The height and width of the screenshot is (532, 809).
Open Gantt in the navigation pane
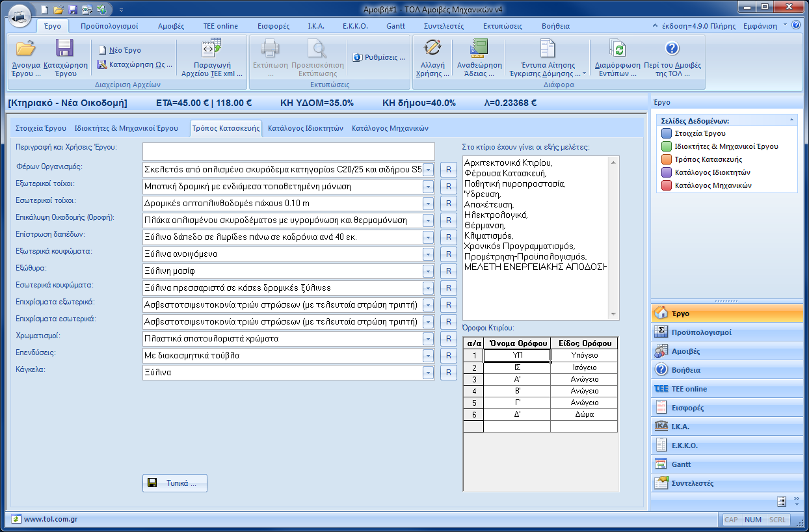click(x=727, y=464)
